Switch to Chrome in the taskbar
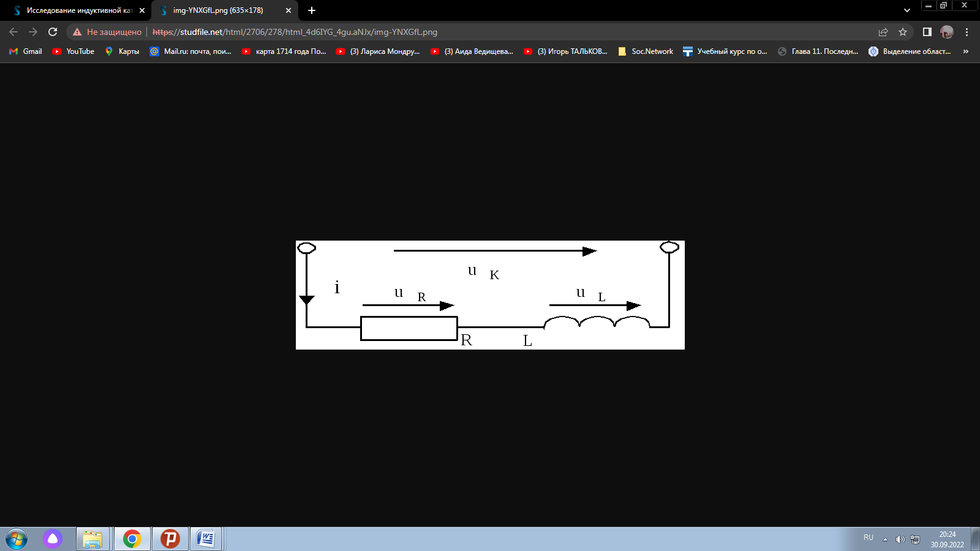The image size is (980, 551). pos(132,539)
